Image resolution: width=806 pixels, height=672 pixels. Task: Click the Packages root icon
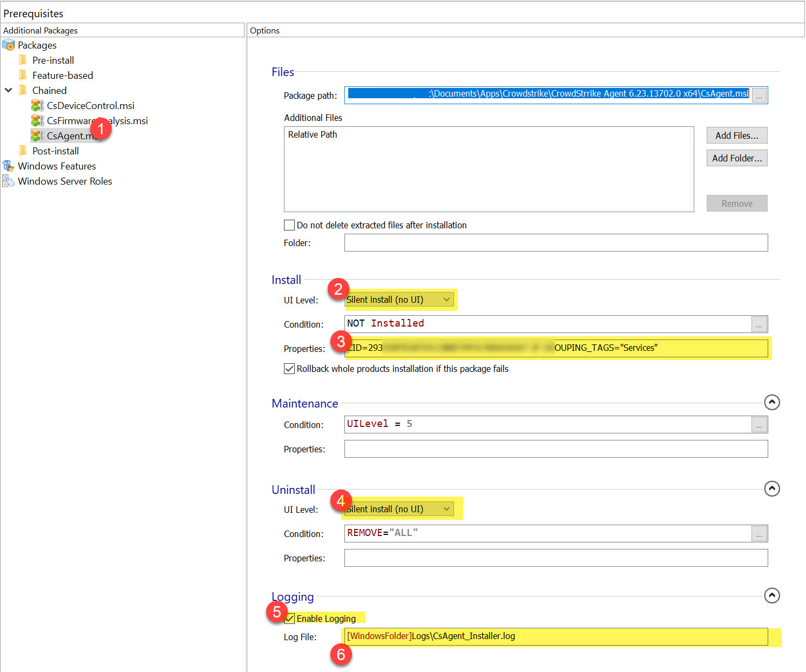pos(9,45)
